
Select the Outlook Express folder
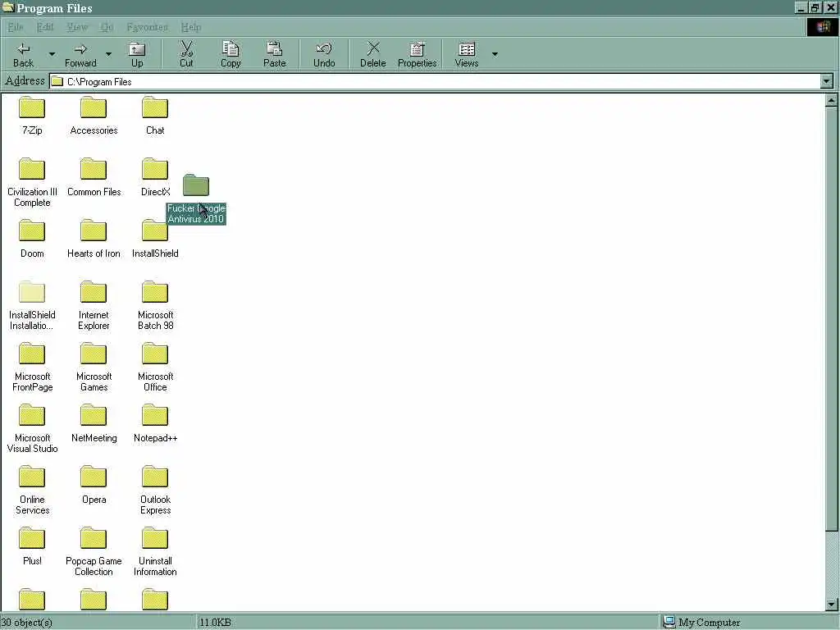155,491
